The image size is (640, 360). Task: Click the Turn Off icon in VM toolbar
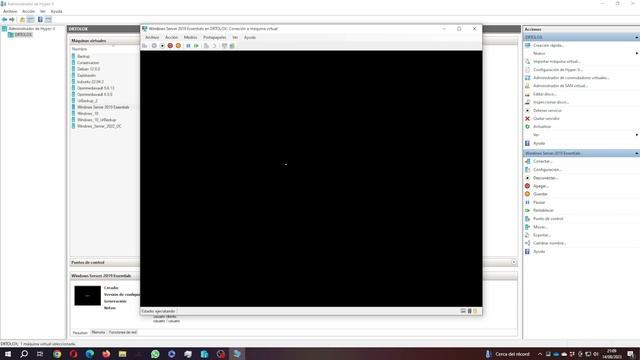(162, 46)
